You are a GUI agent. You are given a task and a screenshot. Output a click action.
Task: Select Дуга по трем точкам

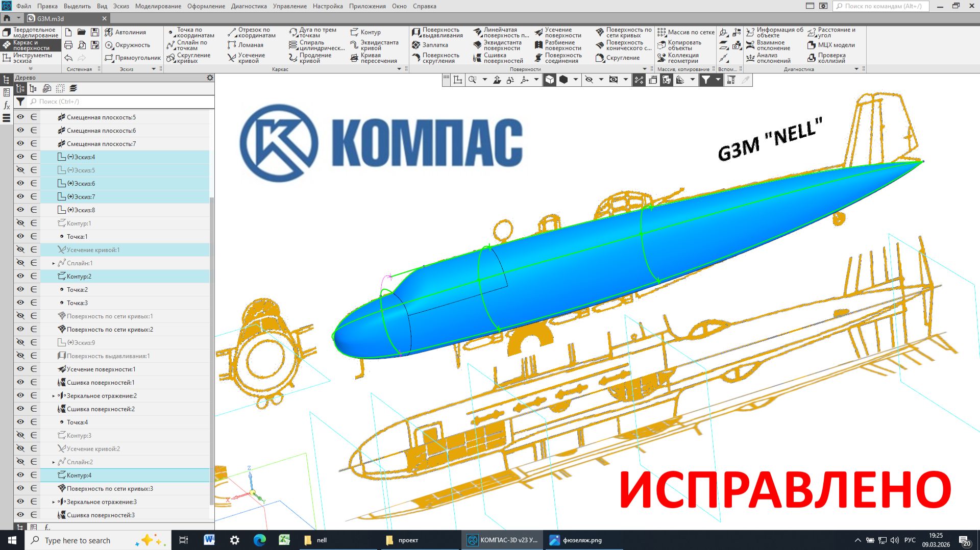pos(313,32)
